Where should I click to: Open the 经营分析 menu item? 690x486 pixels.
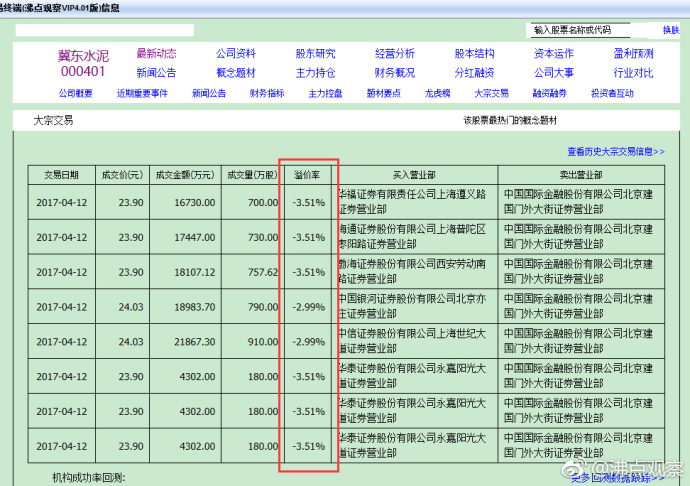tap(395, 54)
